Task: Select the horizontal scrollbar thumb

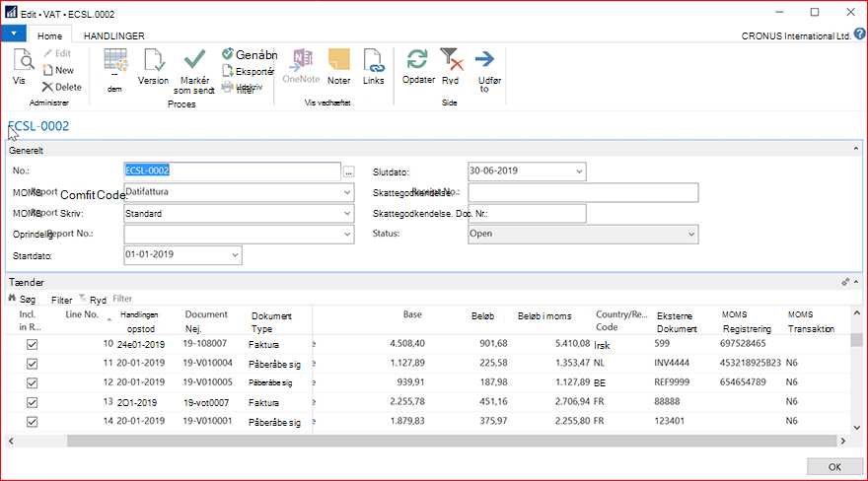Action: [452, 441]
